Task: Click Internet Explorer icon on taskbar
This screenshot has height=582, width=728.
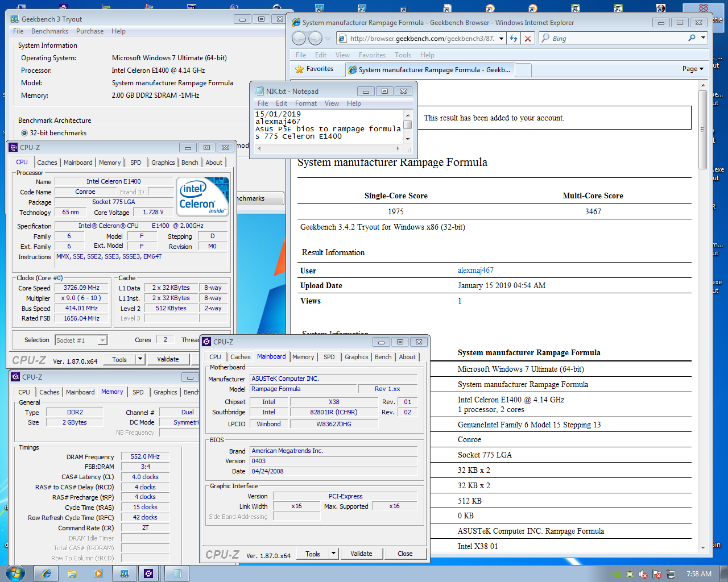Action: [47, 573]
